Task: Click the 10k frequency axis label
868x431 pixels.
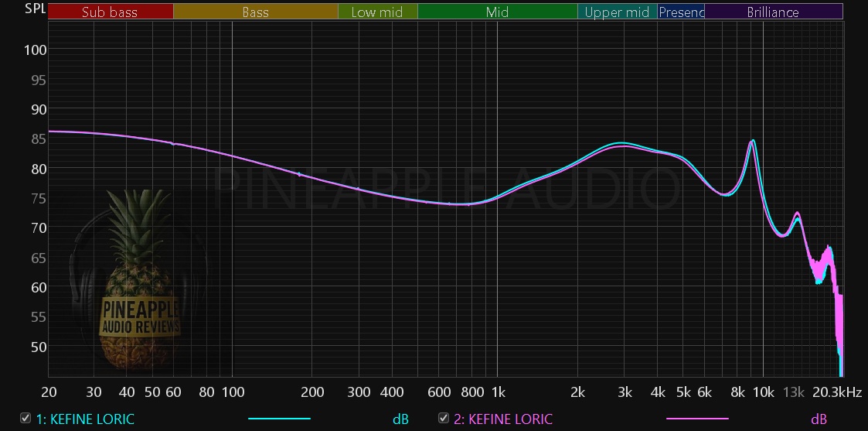Action: [764, 393]
